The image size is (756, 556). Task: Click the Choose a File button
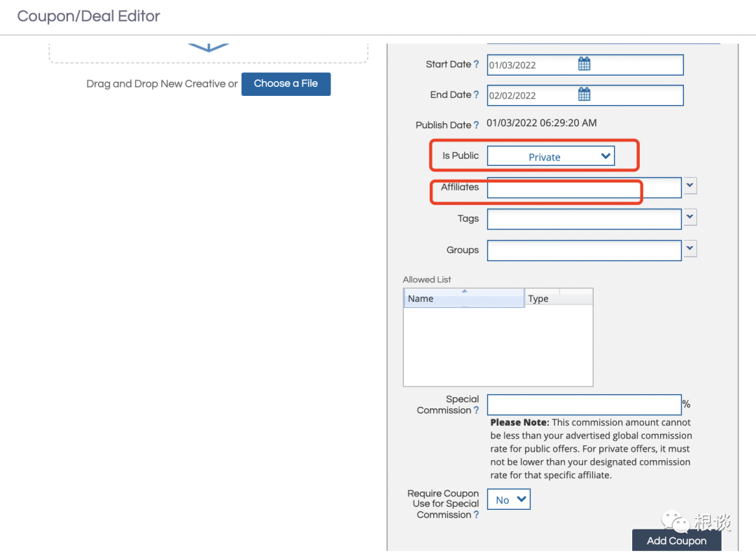(x=286, y=83)
